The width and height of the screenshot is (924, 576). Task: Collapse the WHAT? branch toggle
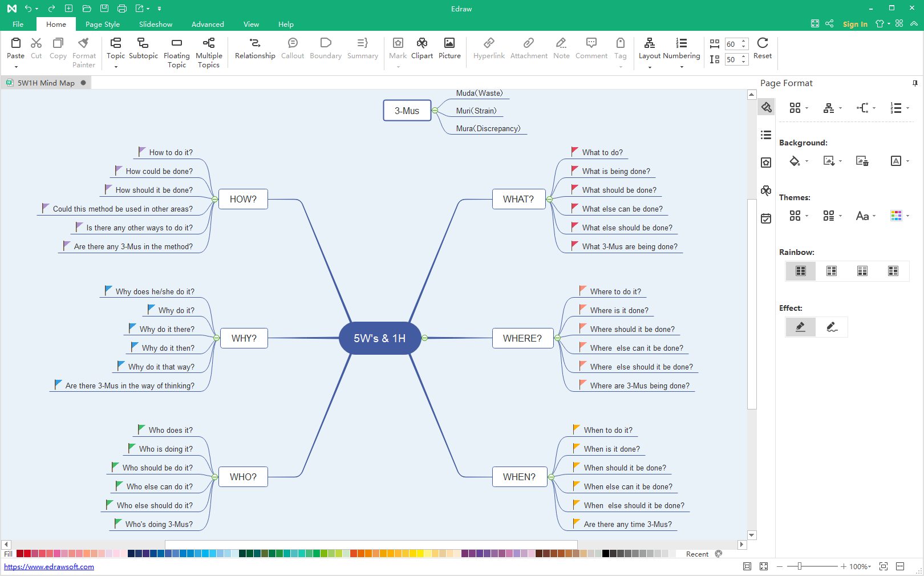(549, 200)
